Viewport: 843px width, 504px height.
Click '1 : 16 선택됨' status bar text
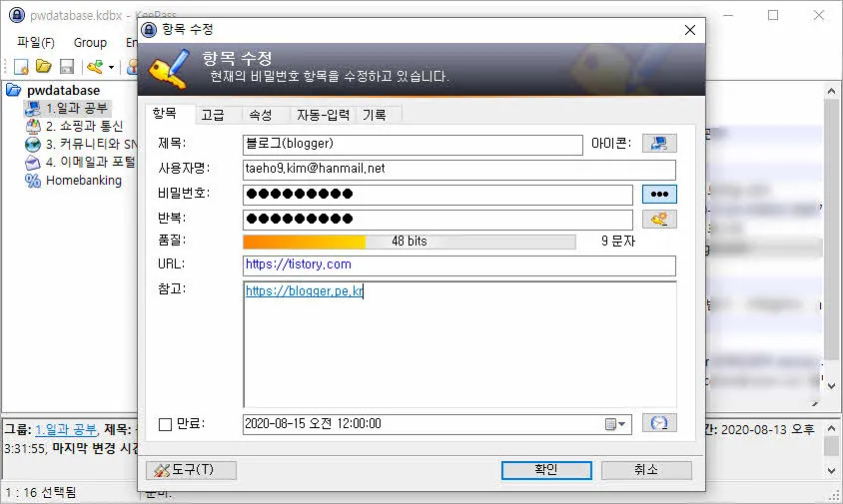[41, 492]
